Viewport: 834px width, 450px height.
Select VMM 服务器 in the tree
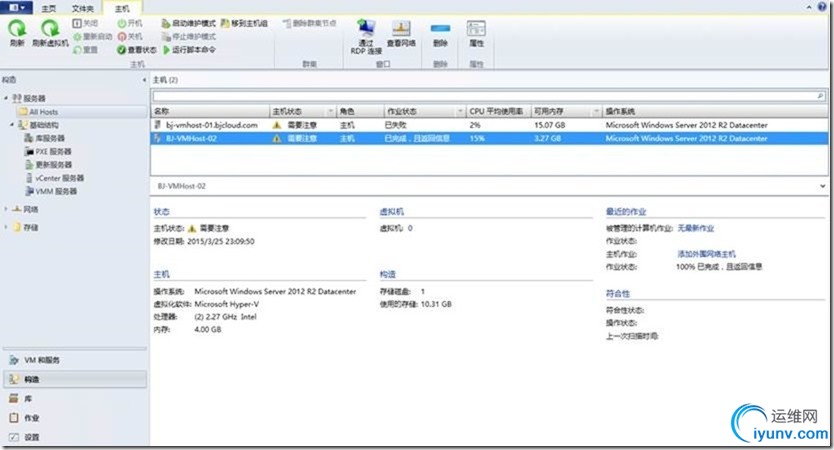click(51, 191)
